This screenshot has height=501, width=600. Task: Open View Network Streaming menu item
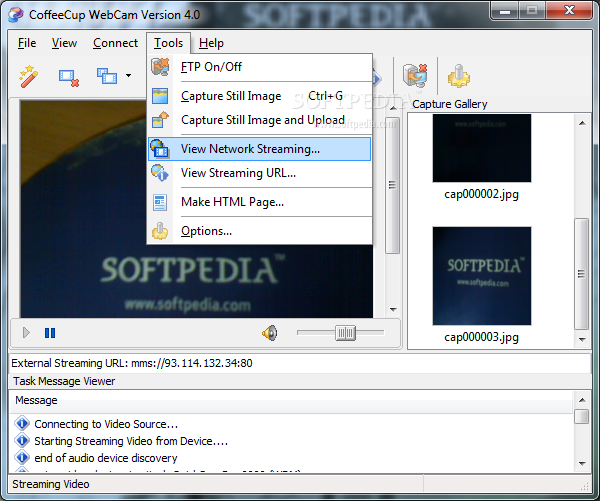pos(259,149)
